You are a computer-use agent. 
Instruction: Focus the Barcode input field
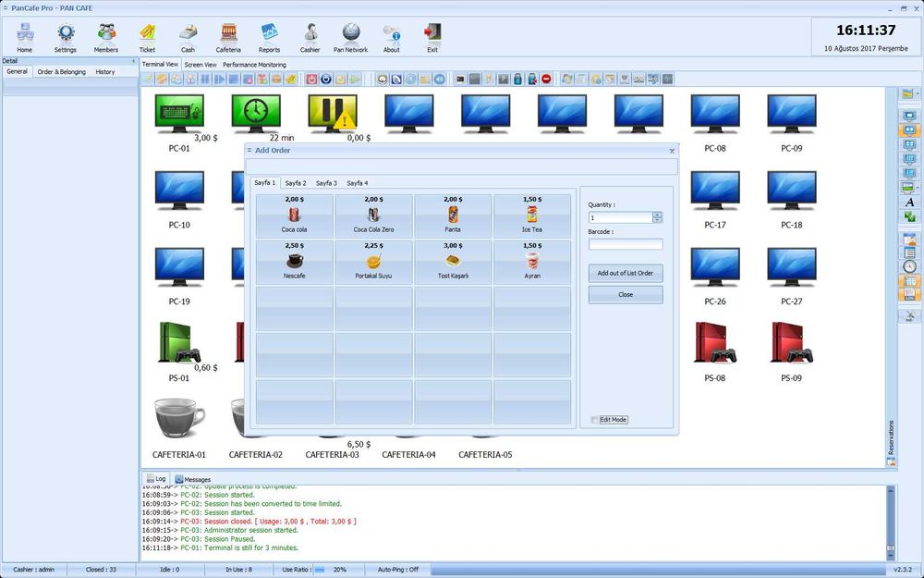click(626, 244)
